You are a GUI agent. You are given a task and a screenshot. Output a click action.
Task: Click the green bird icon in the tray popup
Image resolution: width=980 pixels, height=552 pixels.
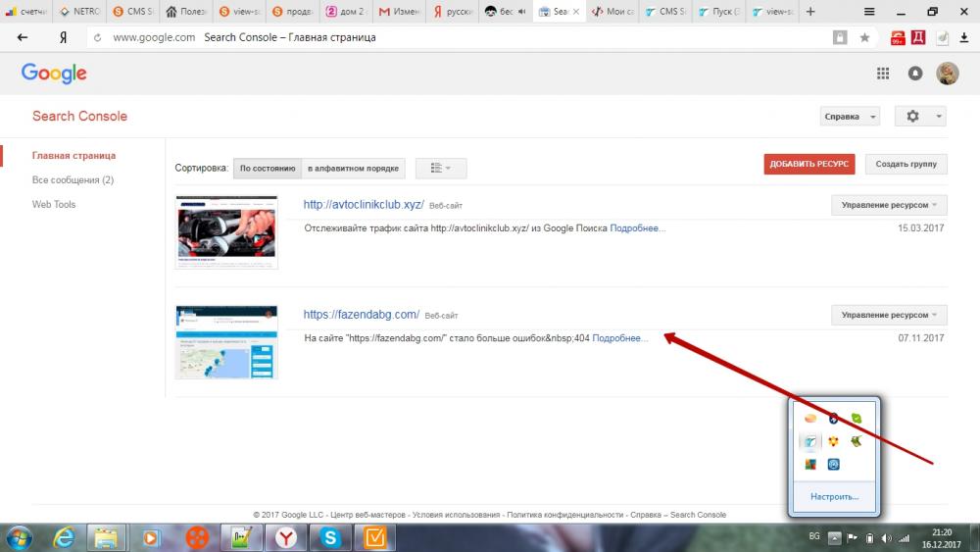857,441
